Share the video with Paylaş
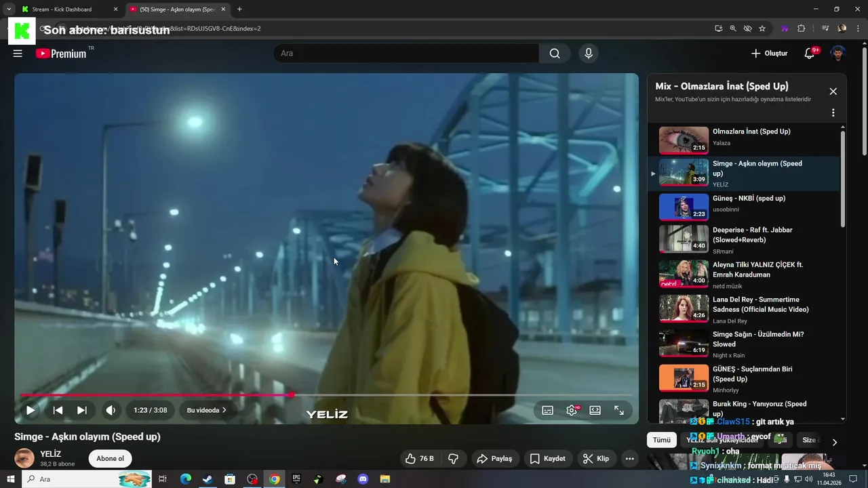868x488 pixels. tap(494, 459)
